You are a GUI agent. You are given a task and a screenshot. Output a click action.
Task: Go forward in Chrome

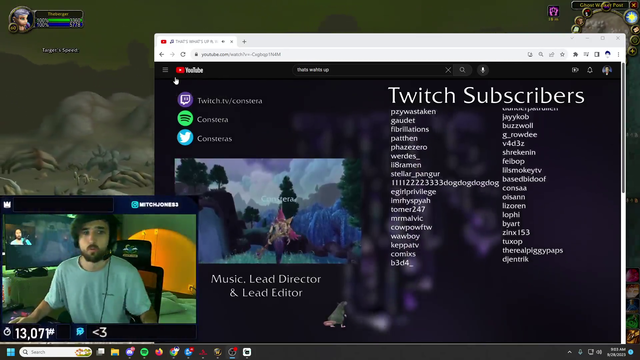pyautogui.click(x=172, y=54)
